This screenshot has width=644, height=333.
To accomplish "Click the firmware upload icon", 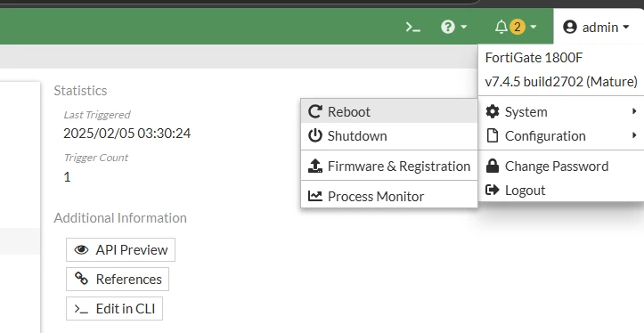I will coord(315,166).
